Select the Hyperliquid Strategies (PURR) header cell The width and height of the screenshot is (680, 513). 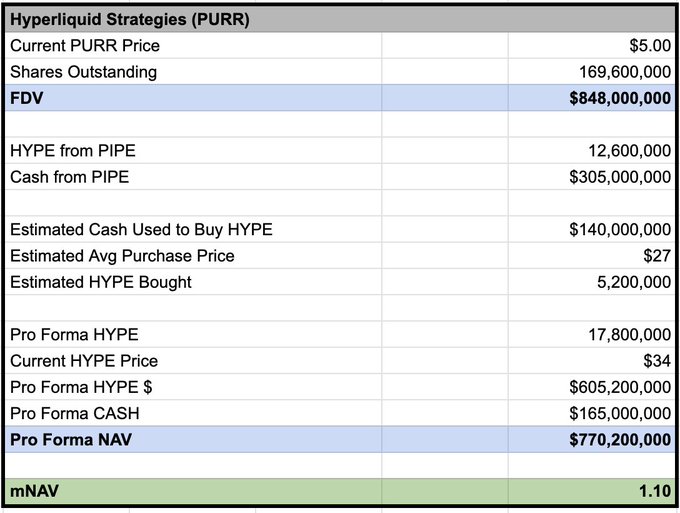click(130, 19)
